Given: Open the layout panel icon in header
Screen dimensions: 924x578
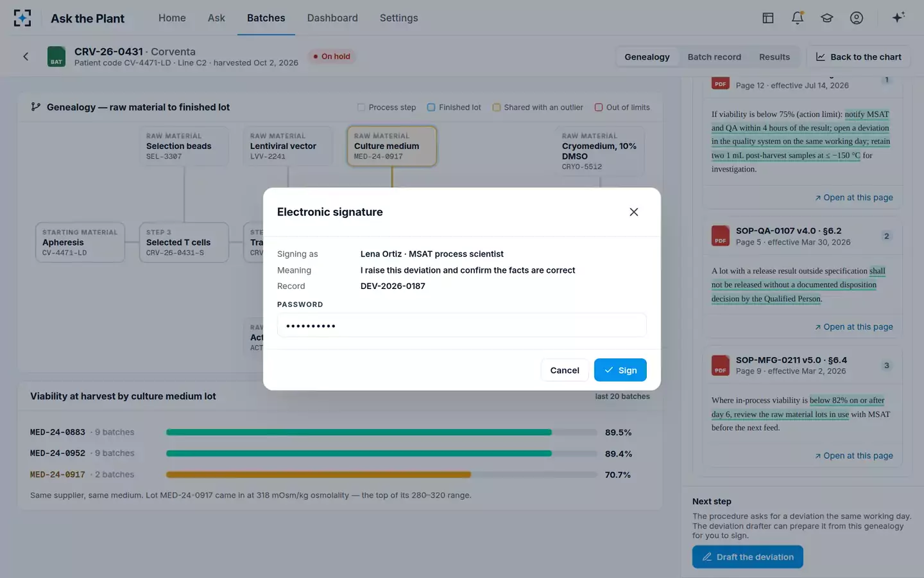Looking at the screenshot, I should [768, 18].
